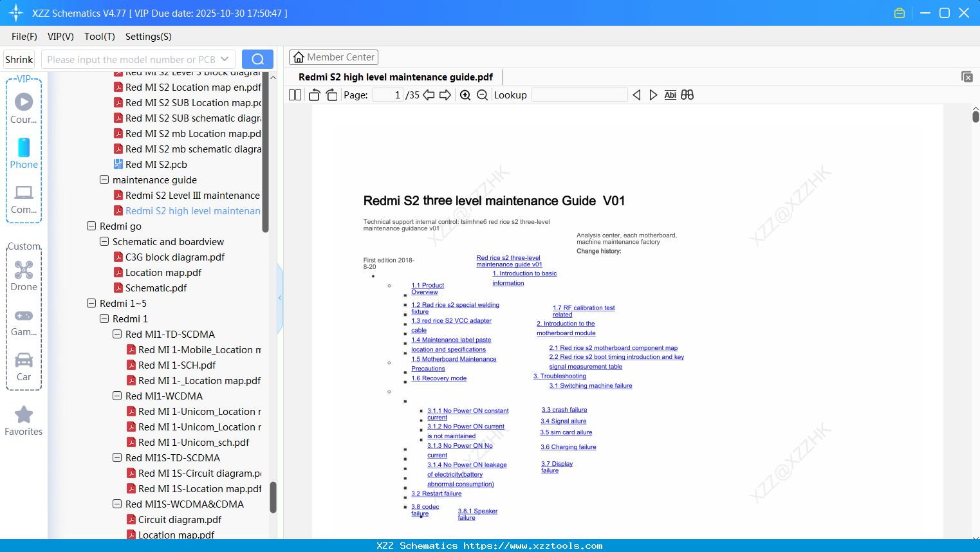
Task: Follow the 1.6 Recovery mode link
Action: [439, 378]
